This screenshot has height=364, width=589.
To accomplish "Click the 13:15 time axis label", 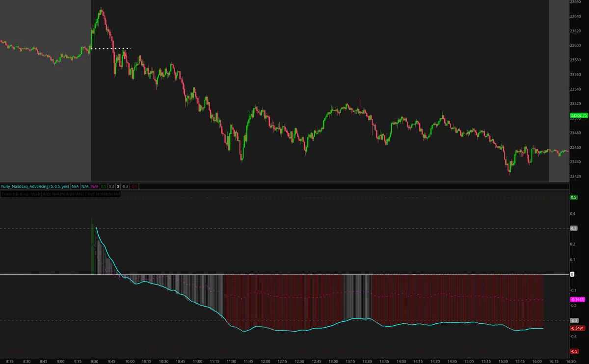I will pyautogui.click(x=351, y=361).
